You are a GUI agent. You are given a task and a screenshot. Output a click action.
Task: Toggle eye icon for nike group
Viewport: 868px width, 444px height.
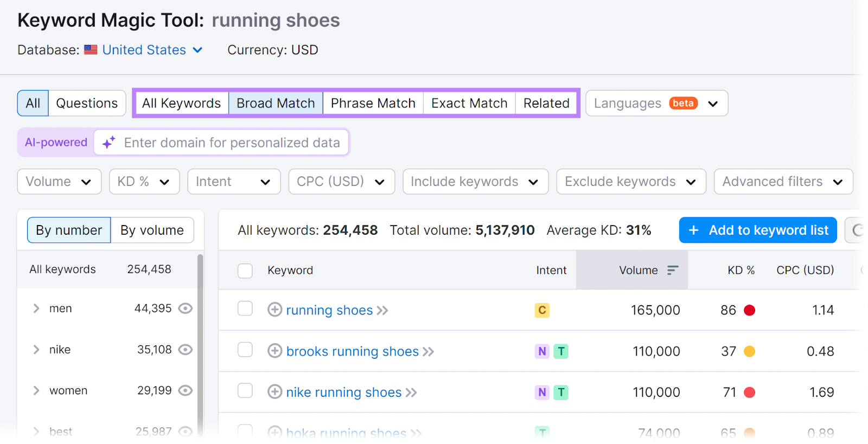pyautogui.click(x=186, y=350)
